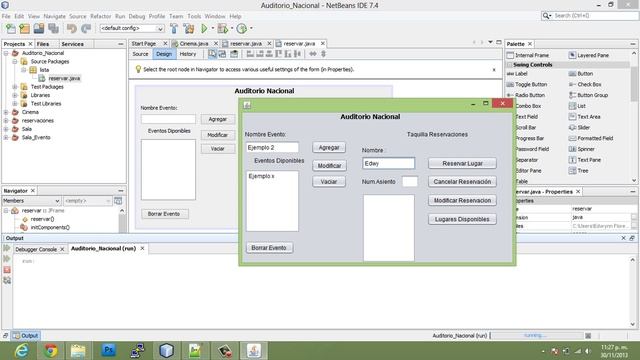
Task: Open Photoshop from the taskbar
Action: 109,351
